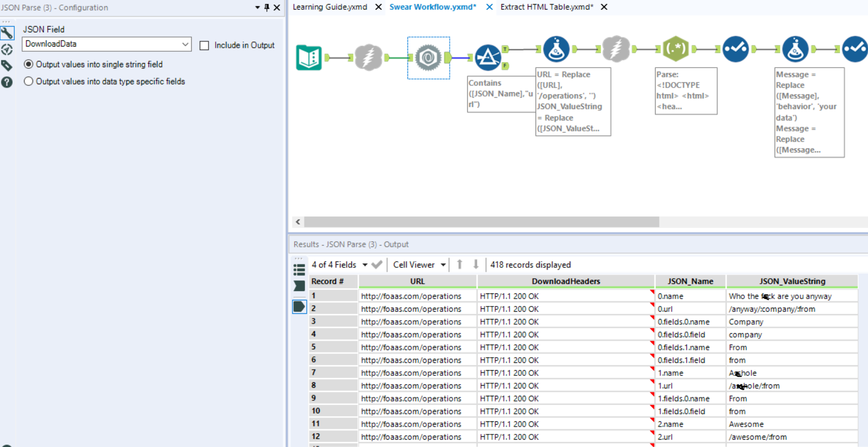Switch to the Learning Guide.yxmd tab

330,7
